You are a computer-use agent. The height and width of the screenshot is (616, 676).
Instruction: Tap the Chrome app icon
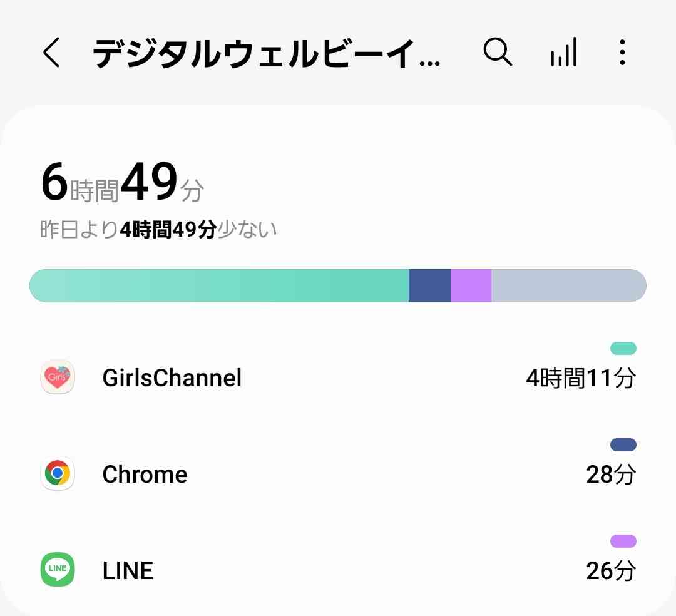pyautogui.click(x=58, y=473)
